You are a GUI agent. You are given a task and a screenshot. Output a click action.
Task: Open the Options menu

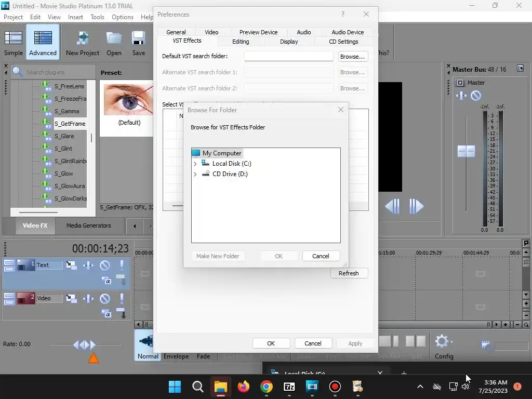point(123,17)
